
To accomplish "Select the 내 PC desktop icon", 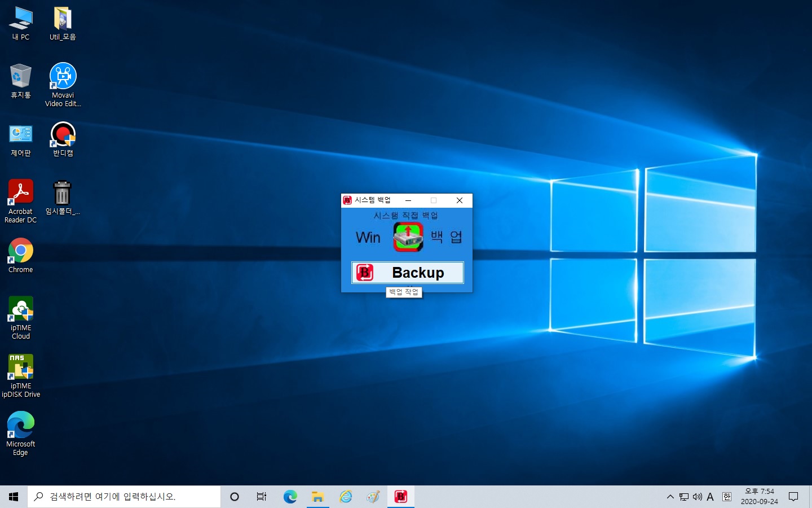I will pyautogui.click(x=21, y=24).
